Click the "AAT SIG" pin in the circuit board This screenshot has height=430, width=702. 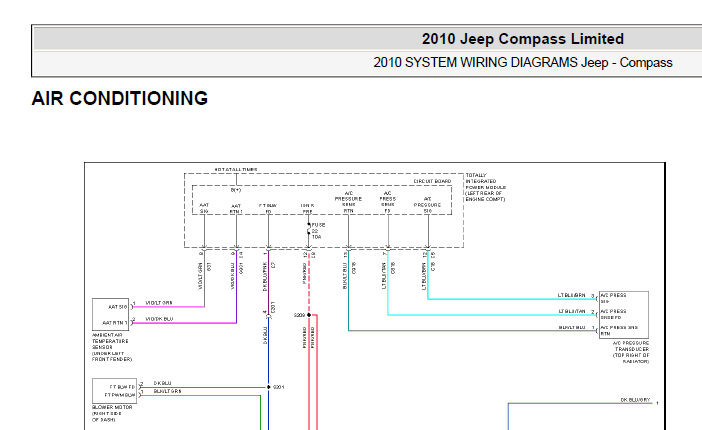[204, 208]
